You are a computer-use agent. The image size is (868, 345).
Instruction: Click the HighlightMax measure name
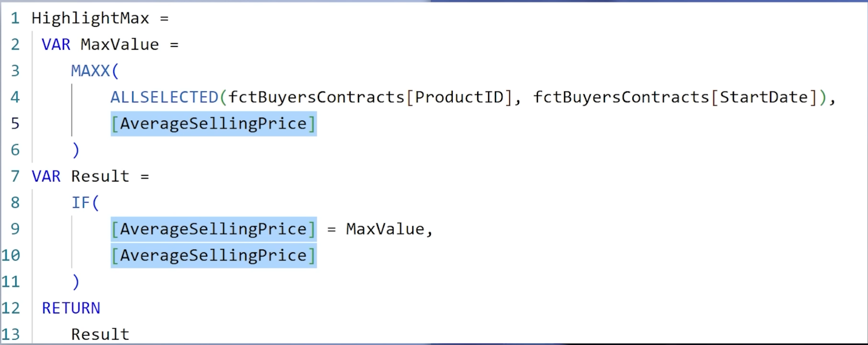click(x=90, y=18)
